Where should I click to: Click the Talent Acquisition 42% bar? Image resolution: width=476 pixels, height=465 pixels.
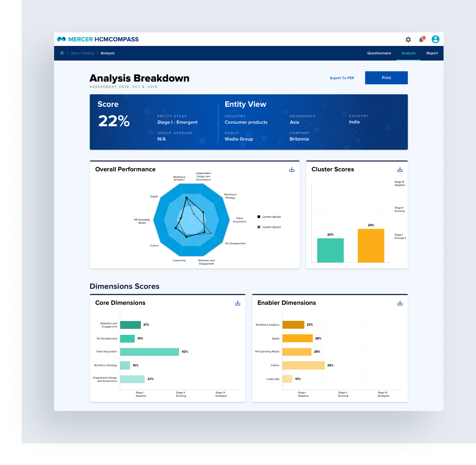(149, 352)
